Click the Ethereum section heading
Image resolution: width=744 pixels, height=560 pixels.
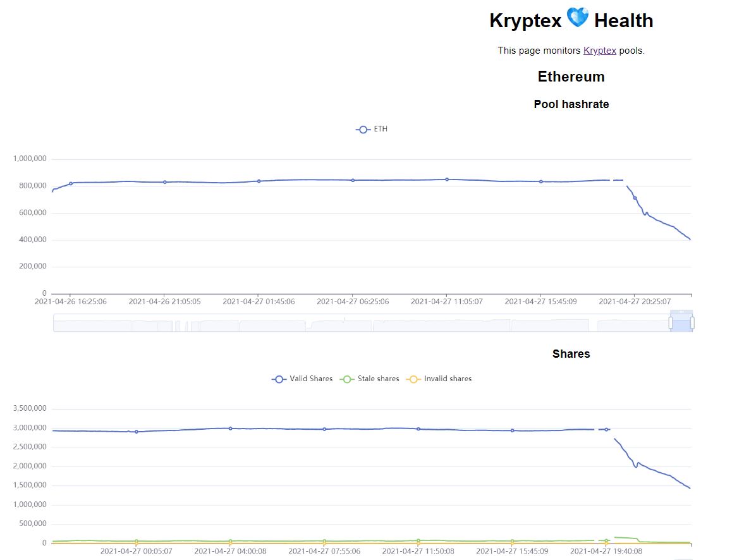(x=571, y=76)
